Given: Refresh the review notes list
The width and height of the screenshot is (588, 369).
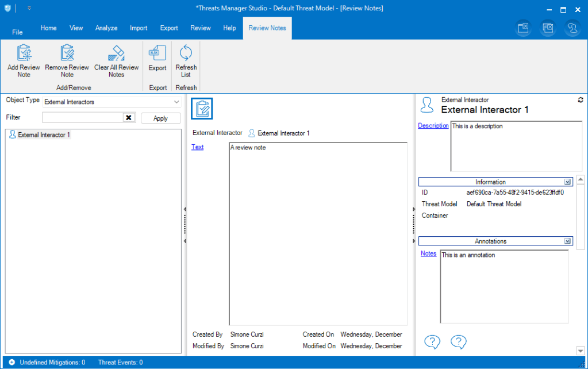Looking at the screenshot, I should pos(186,53).
